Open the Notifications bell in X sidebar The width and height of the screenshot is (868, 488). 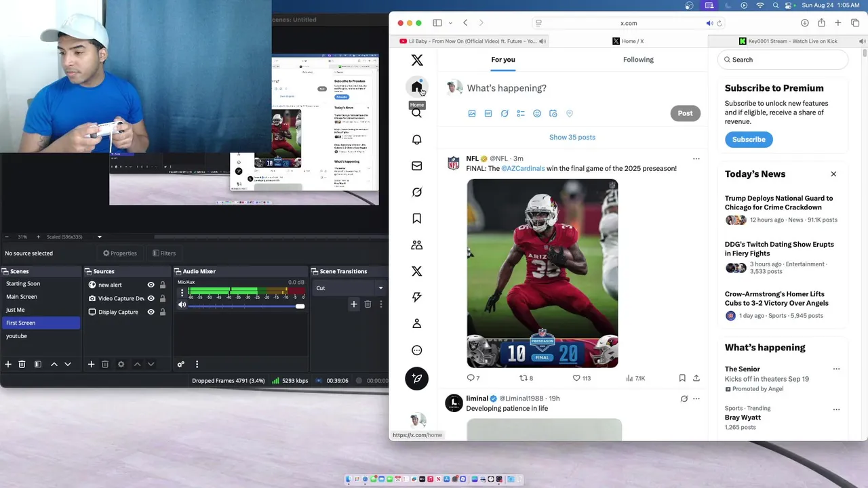coord(416,140)
